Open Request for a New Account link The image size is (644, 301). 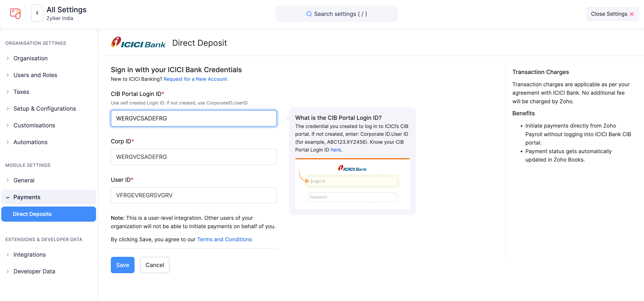(x=195, y=79)
